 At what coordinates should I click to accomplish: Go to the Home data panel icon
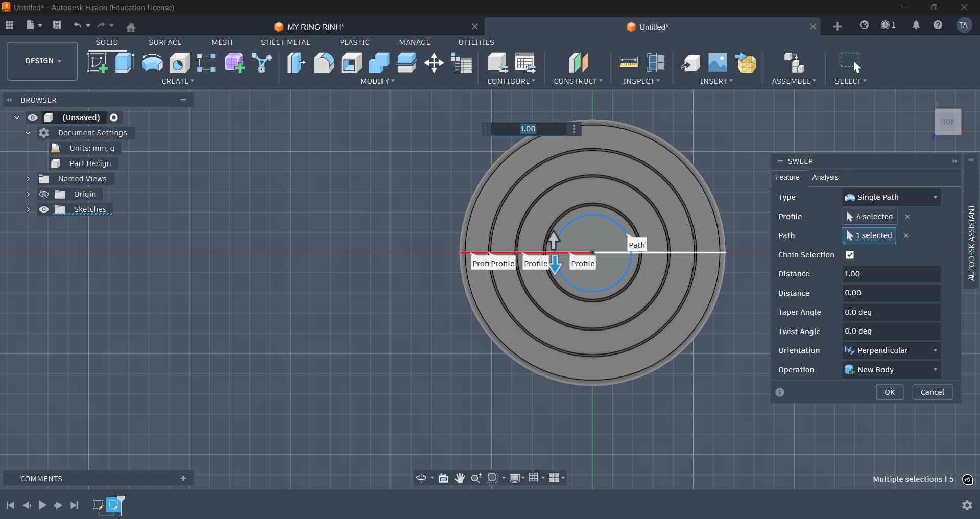[131, 27]
